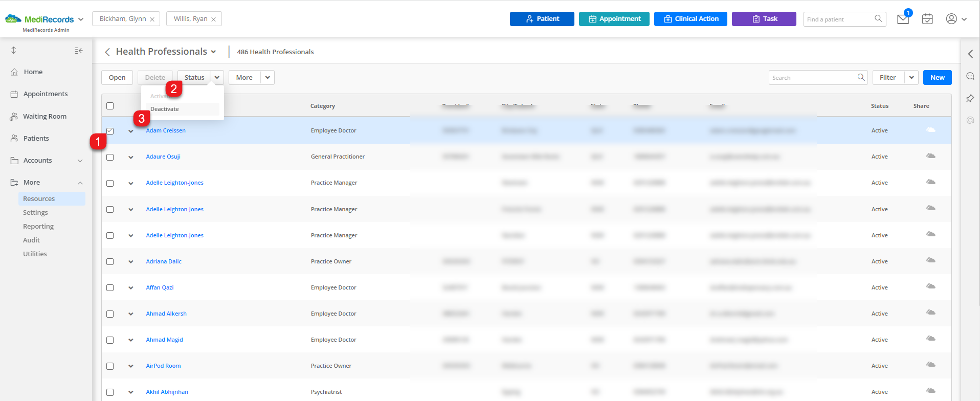Click the teal Appointment button
This screenshot has height=401, width=980.
(x=614, y=19)
